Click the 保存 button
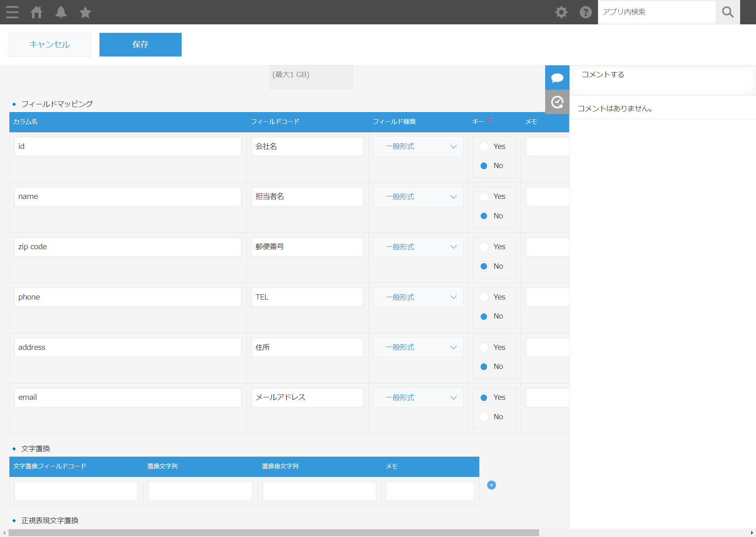 (x=141, y=45)
